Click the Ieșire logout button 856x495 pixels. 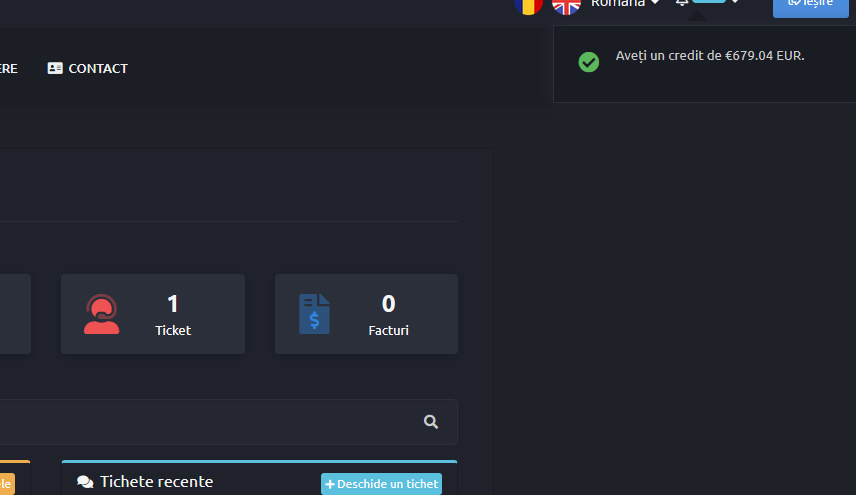[x=811, y=8]
